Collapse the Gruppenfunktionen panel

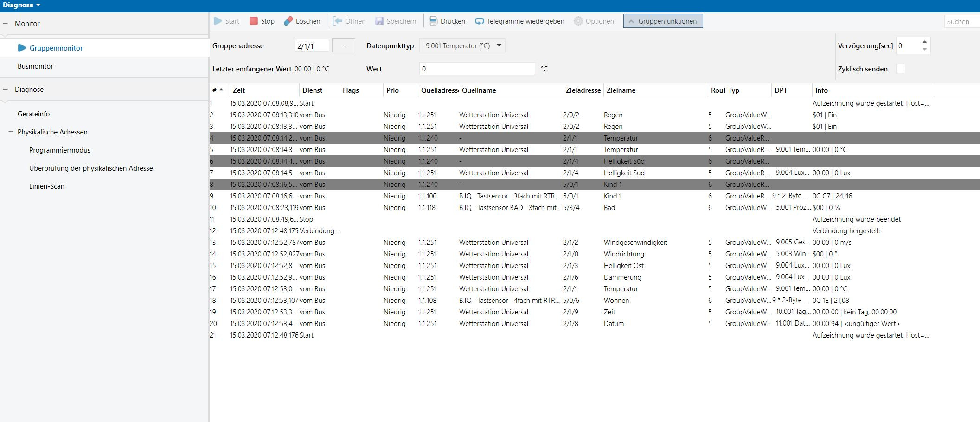click(663, 21)
